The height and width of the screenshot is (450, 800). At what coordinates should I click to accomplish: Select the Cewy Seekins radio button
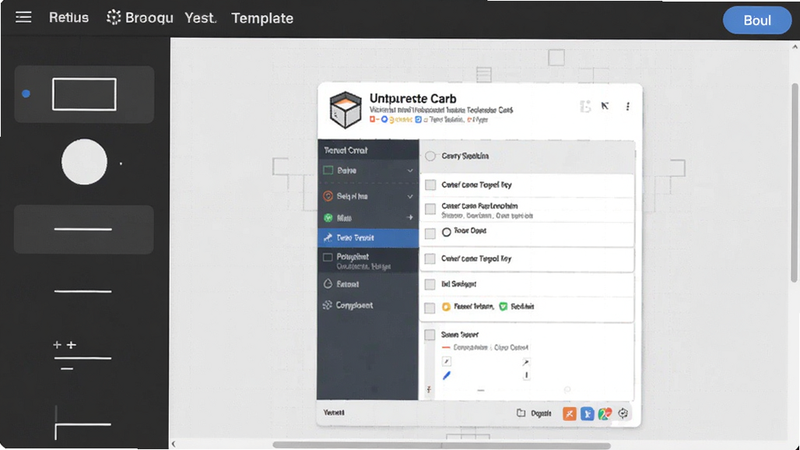[431, 156]
